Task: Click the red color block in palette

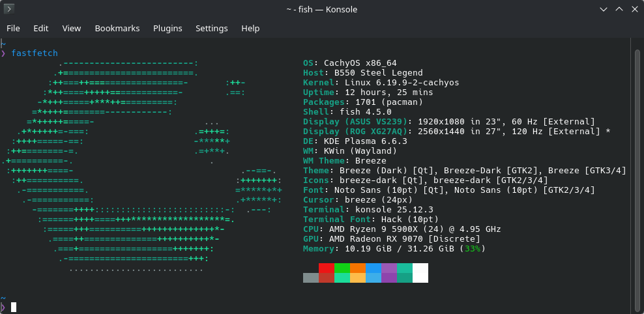Action: [327, 268]
